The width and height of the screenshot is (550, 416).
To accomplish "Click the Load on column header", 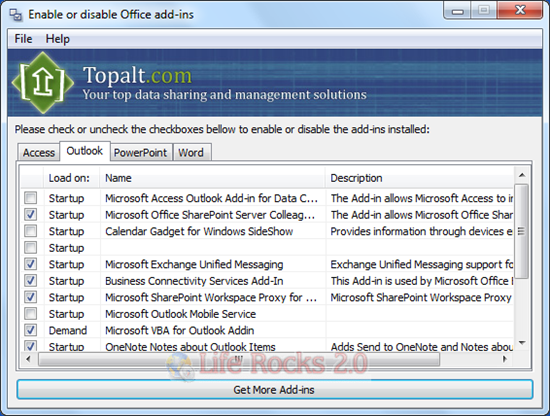I will 72,178.
